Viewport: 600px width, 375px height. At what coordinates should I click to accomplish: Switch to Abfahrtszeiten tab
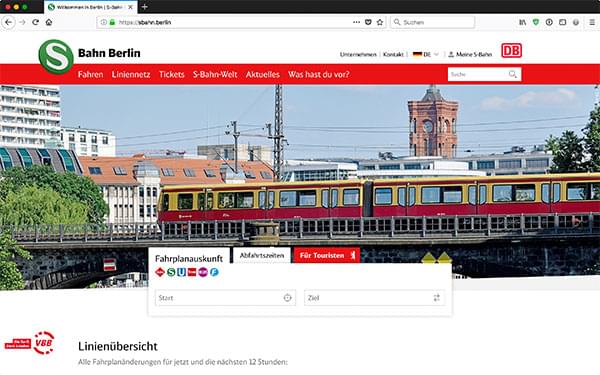click(x=262, y=255)
